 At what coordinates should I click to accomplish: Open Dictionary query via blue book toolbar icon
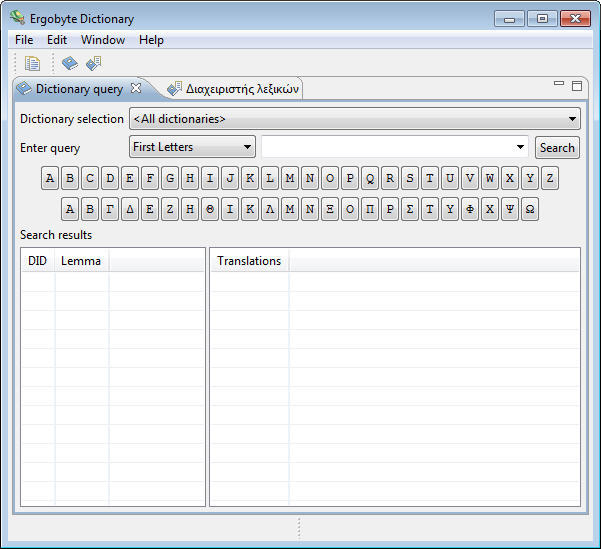pos(69,64)
